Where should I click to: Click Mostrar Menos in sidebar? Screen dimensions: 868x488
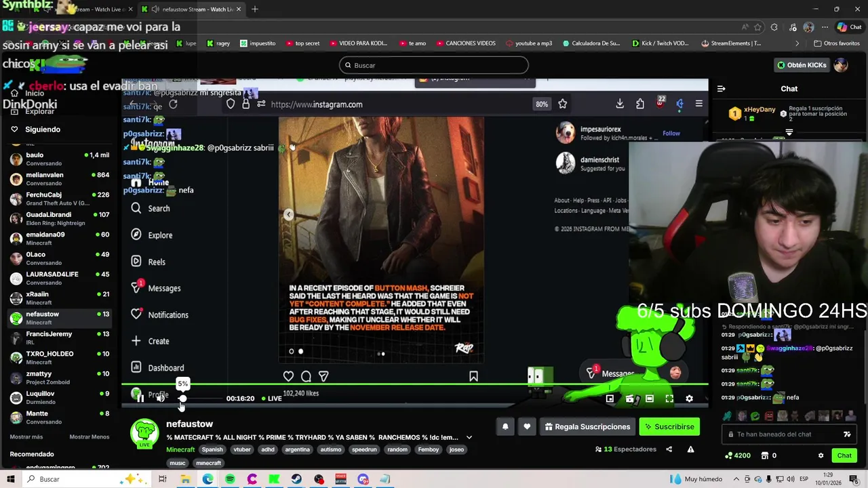pyautogui.click(x=90, y=437)
